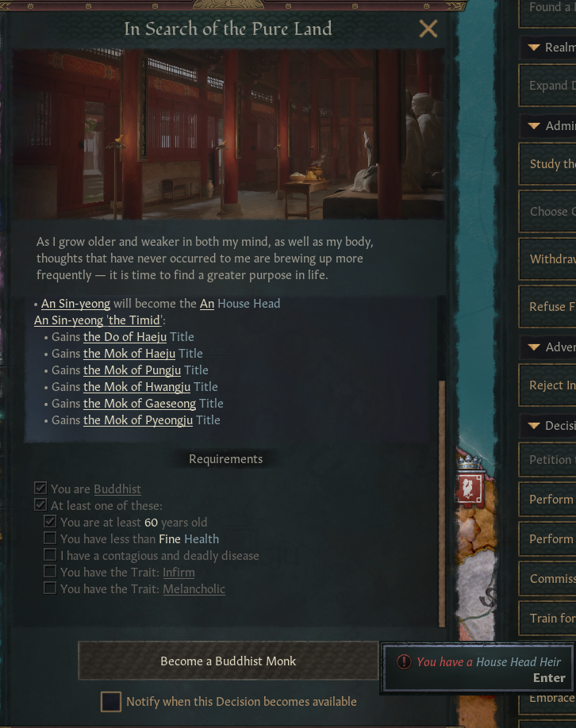Click the temple interior illustration

click(x=228, y=134)
